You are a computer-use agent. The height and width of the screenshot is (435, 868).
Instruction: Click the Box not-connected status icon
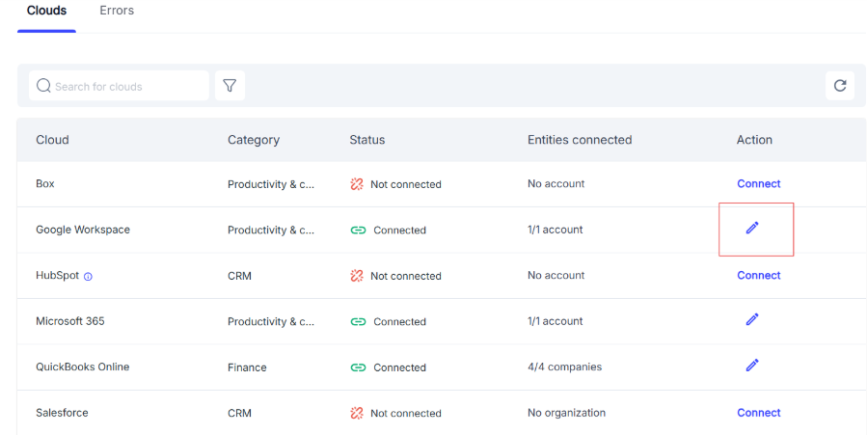click(x=357, y=184)
